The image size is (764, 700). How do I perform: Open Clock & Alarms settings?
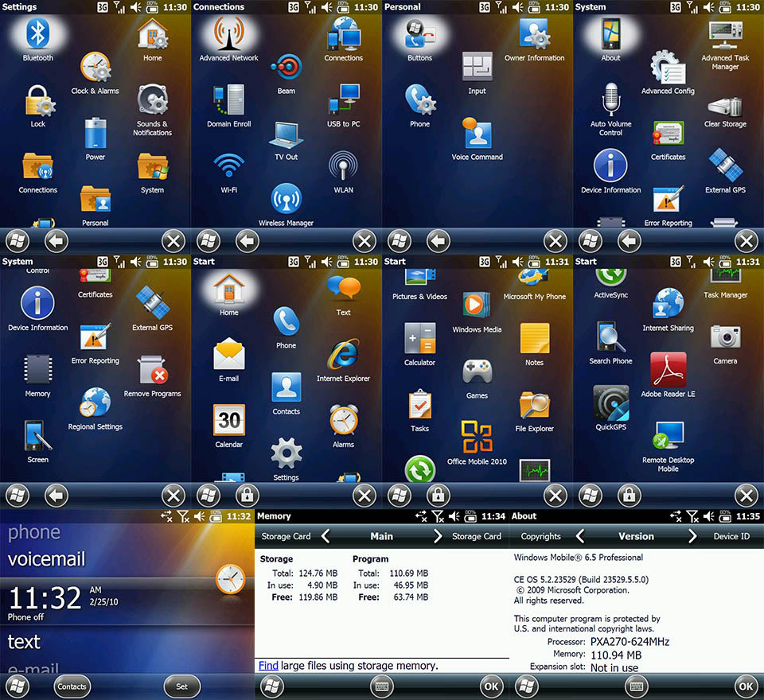(x=95, y=67)
